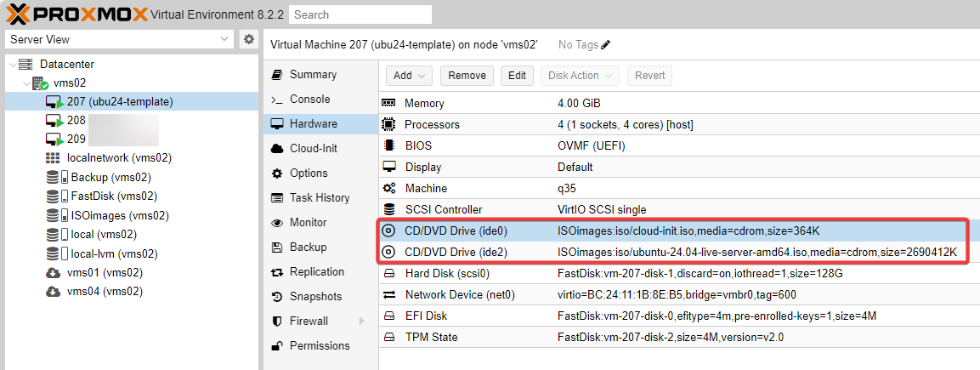980x370 pixels.
Task: Click the ISOimages storage icon in tree
Action: pos(54,216)
